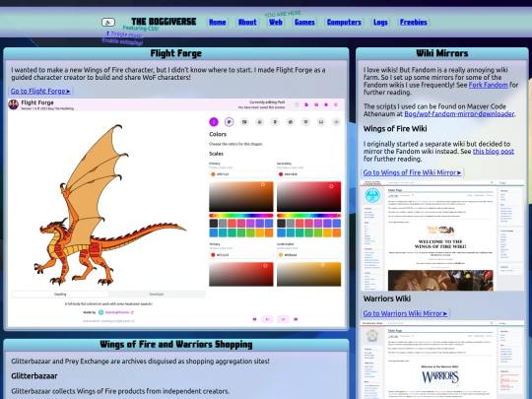The height and width of the screenshot is (399, 532).
Task: Click the Warriors Wiki screenshot thumbnail
Action: pyautogui.click(x=442, y=360)
